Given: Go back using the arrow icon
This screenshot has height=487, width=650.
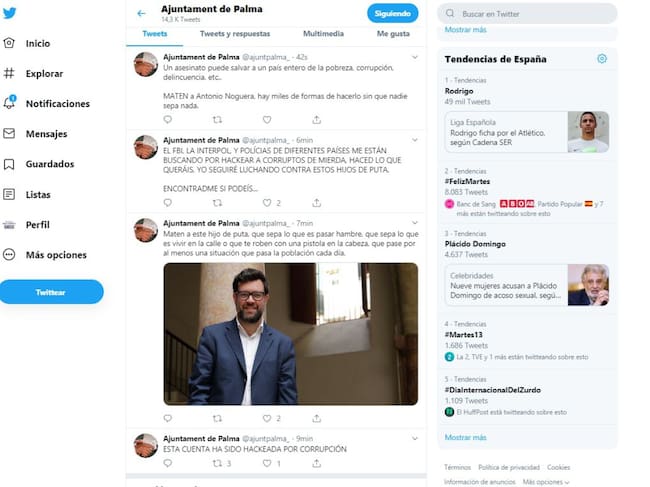Looking at the screenshot, I should [141, 13].
